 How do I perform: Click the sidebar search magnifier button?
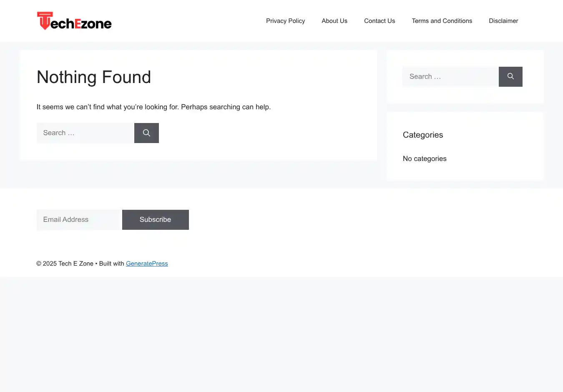510,77
